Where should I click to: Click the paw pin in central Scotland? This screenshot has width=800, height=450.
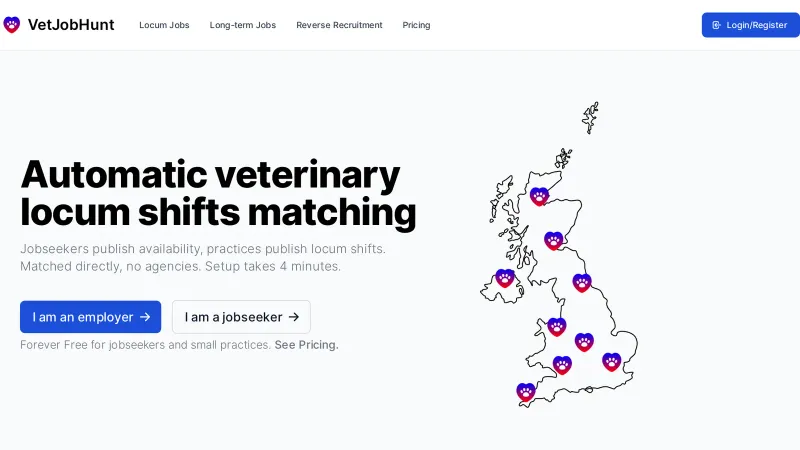(x=554, y=240)
